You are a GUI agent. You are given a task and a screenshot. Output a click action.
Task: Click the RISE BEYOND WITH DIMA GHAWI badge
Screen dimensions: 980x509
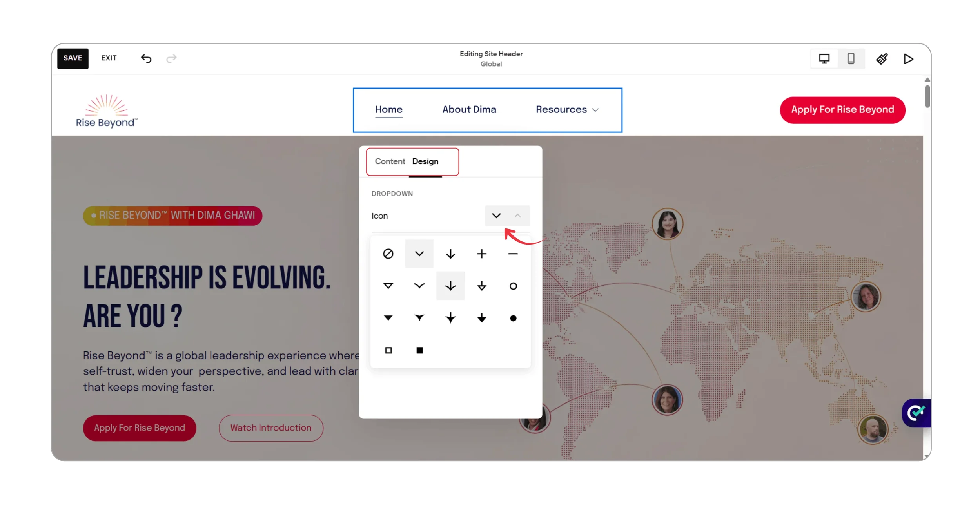(172, 216)
